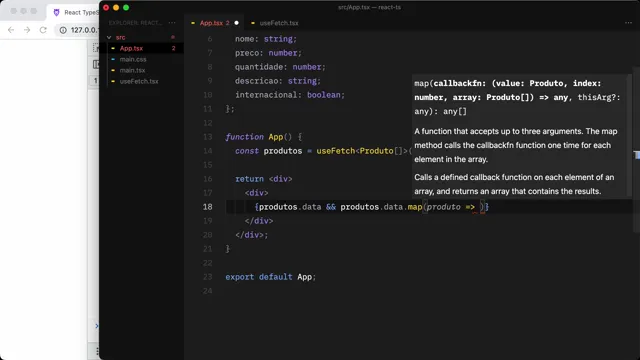
Task: Click 'return <div>' on line 16
Action: [263, 179]
